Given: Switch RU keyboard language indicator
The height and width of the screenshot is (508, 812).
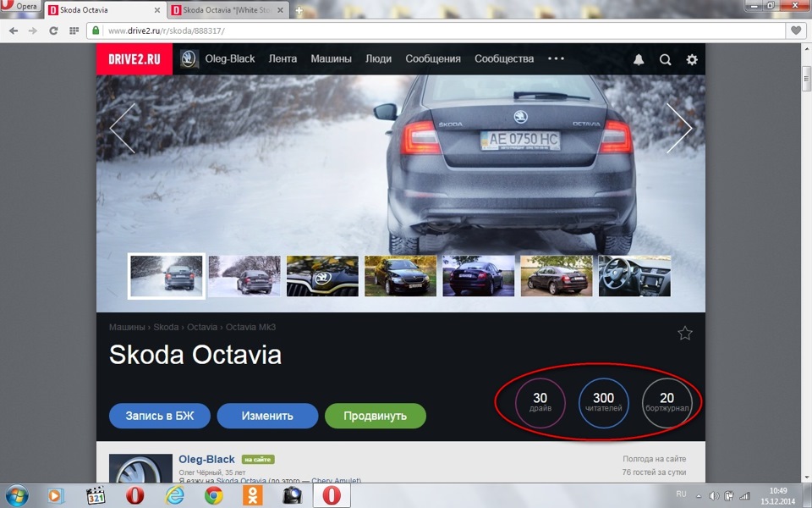Looking at the screenshot, I should [x=681, y=494].
